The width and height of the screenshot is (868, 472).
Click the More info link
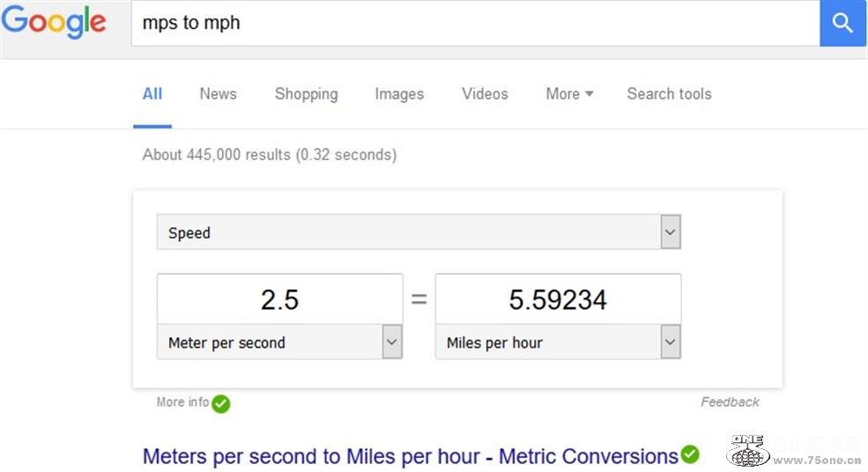click(x=182, y=402)
